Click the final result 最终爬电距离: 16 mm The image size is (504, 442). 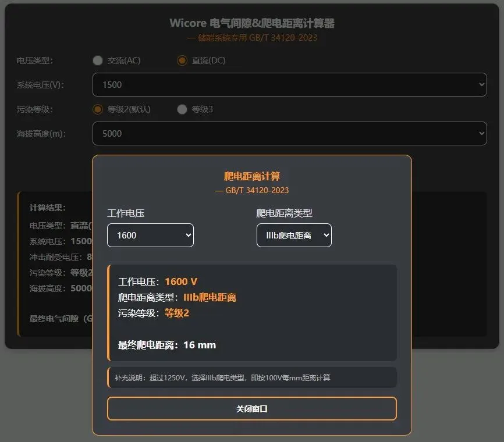[x=167, y=345]
